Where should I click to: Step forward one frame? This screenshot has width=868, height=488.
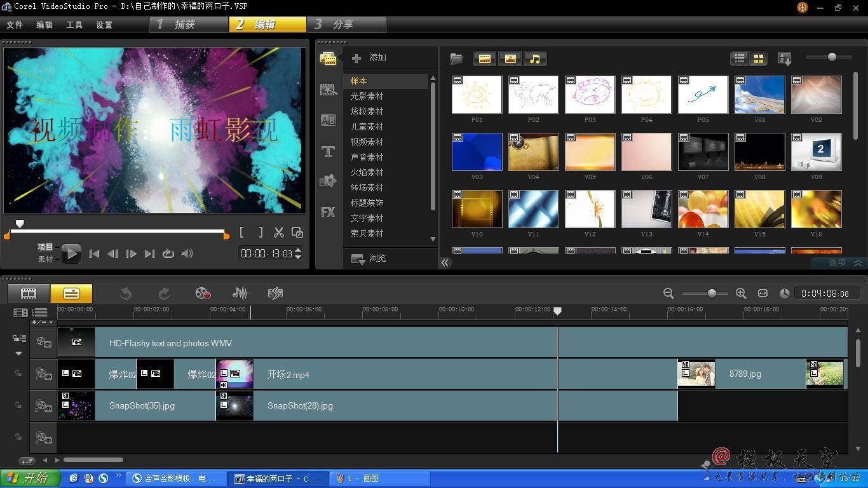(131, 254)
